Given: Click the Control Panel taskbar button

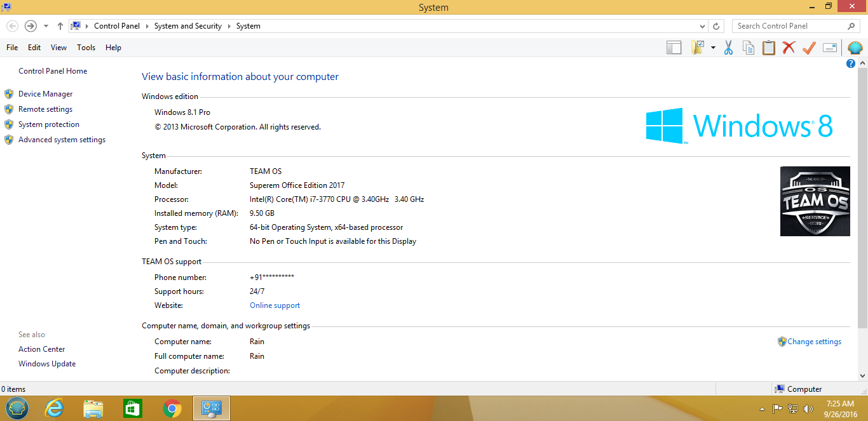Looking at the screenshot, I should pyautogui.click(x=211, y=408).
